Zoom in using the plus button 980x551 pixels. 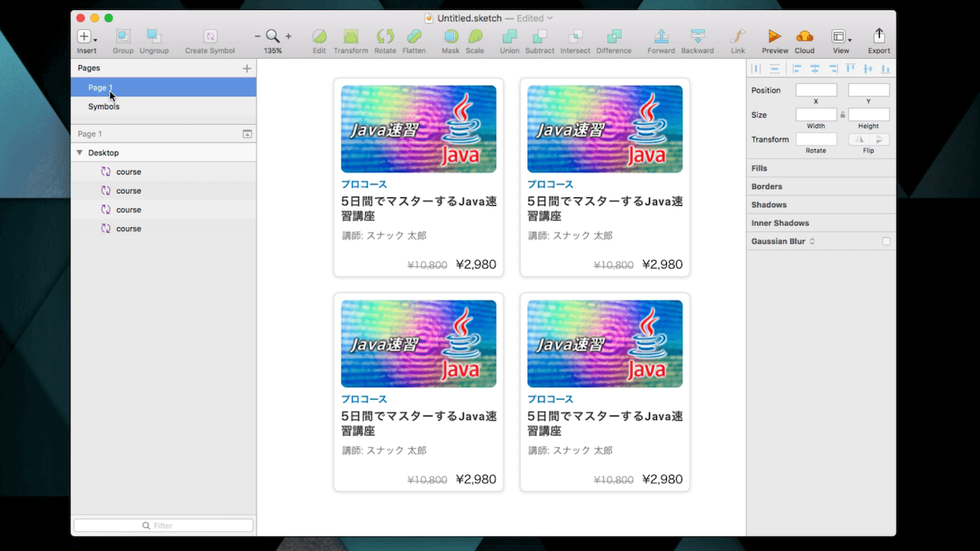coord(289,36)
